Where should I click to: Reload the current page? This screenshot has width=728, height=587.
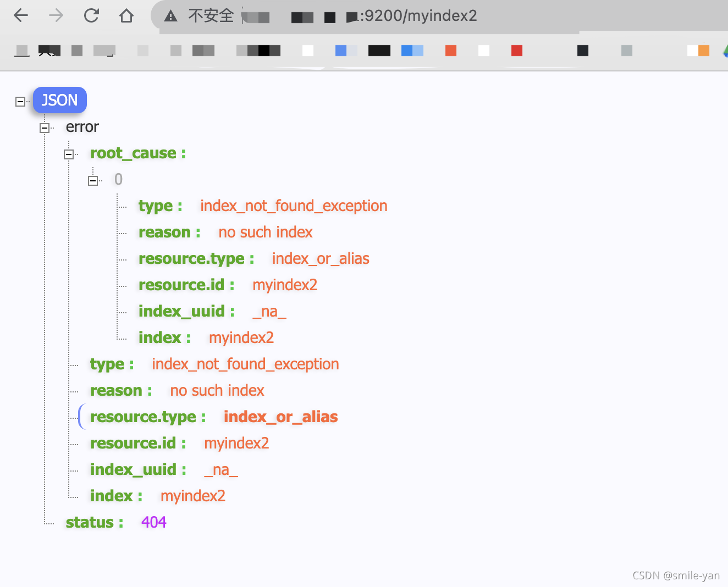point(91,15)
